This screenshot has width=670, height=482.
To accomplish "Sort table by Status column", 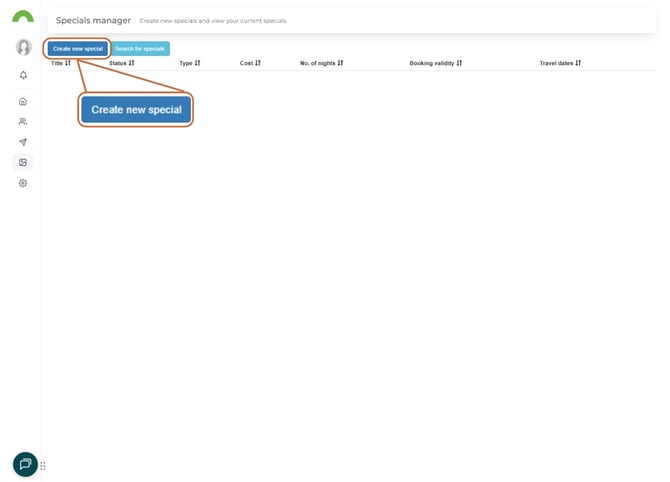I will pos(121,63).
